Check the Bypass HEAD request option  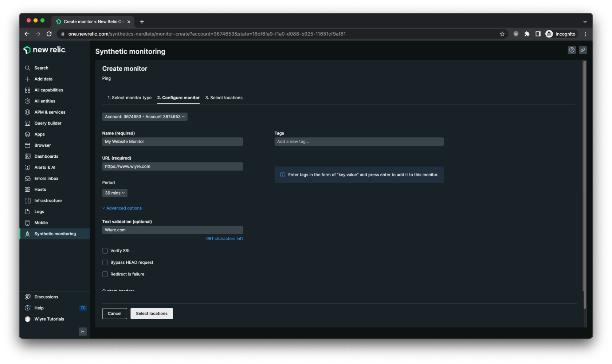[105, 262]
